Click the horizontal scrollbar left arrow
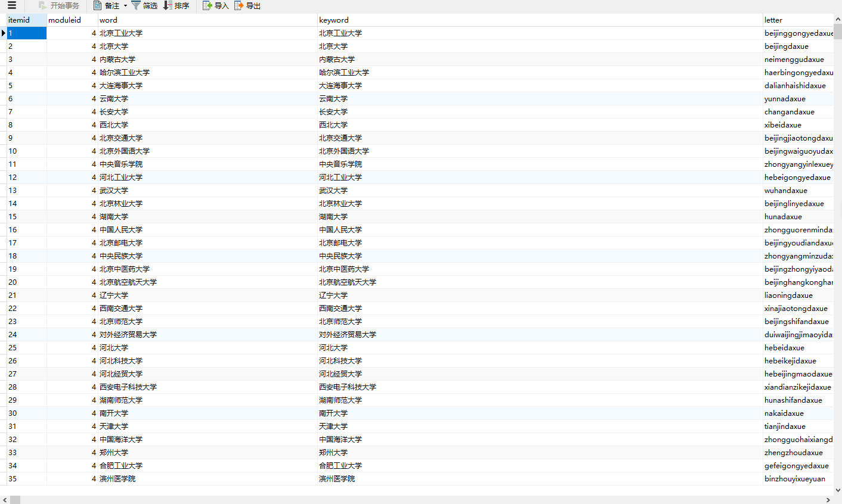 [4, 500]
